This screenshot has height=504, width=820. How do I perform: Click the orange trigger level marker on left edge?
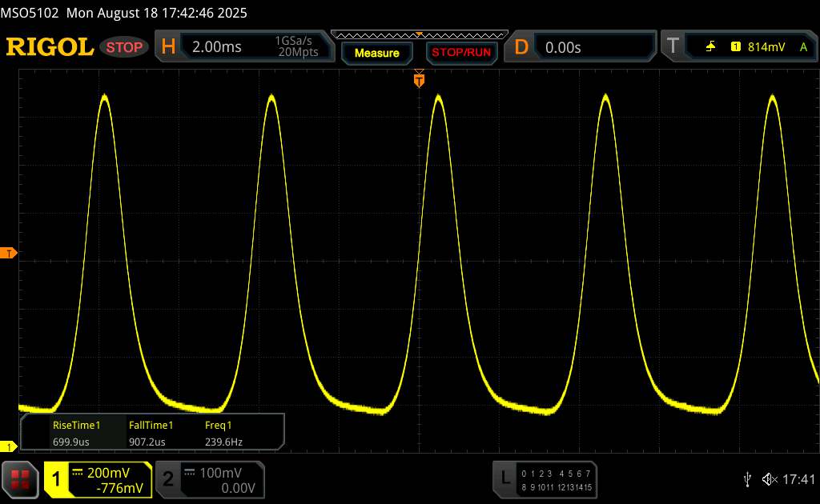point(10,254)
